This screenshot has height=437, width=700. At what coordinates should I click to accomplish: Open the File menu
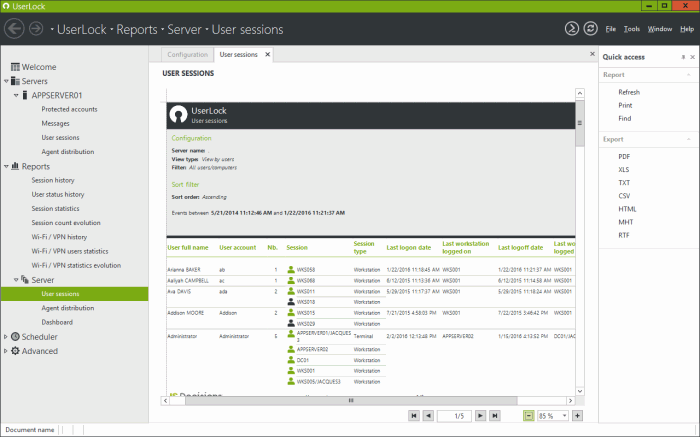click(x=611, y=29)
